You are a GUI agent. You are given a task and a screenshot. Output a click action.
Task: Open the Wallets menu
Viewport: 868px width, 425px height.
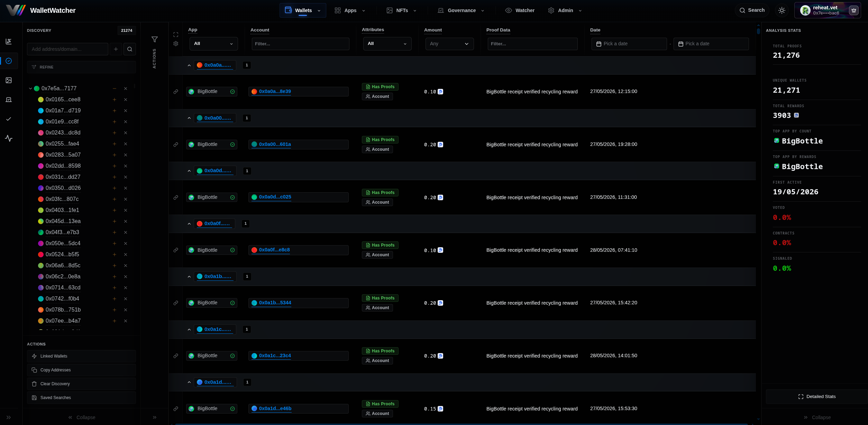303,10
